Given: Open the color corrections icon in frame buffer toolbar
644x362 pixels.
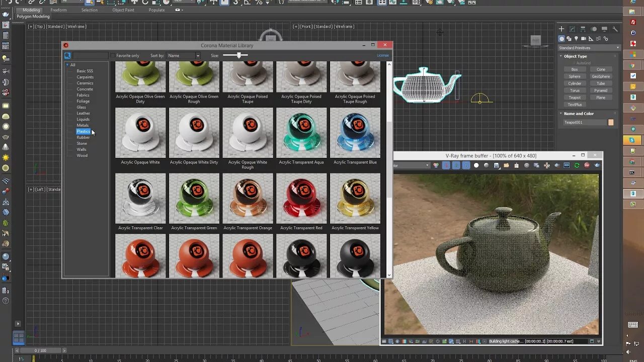Looking at the screenshot, I should pos(435,166).
